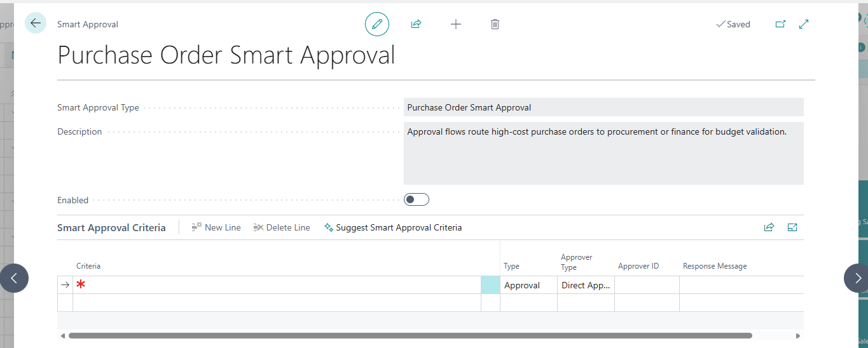Click the Description text box
Viewport: 868px width, 348px height.
tap(603, 153)
